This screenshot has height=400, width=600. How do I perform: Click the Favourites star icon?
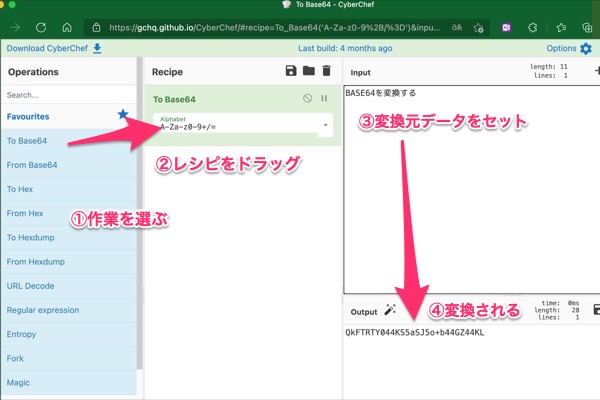pos(123,116)
